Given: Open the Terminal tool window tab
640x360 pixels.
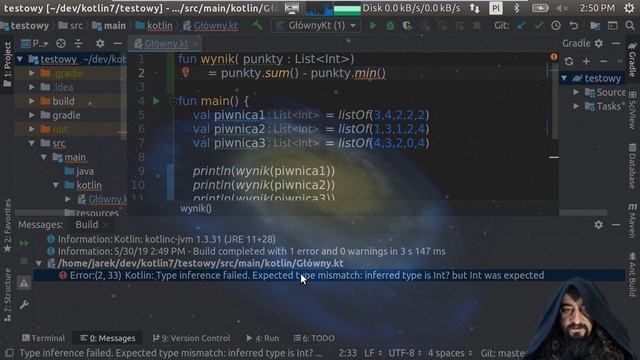Looking at the screenshot, I should pos(44,338).
